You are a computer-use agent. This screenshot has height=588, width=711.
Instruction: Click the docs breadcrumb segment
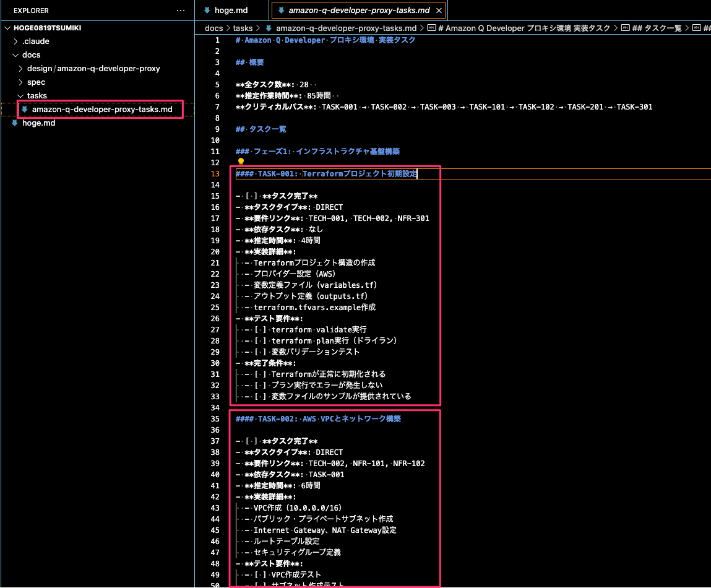click(213, 28)
